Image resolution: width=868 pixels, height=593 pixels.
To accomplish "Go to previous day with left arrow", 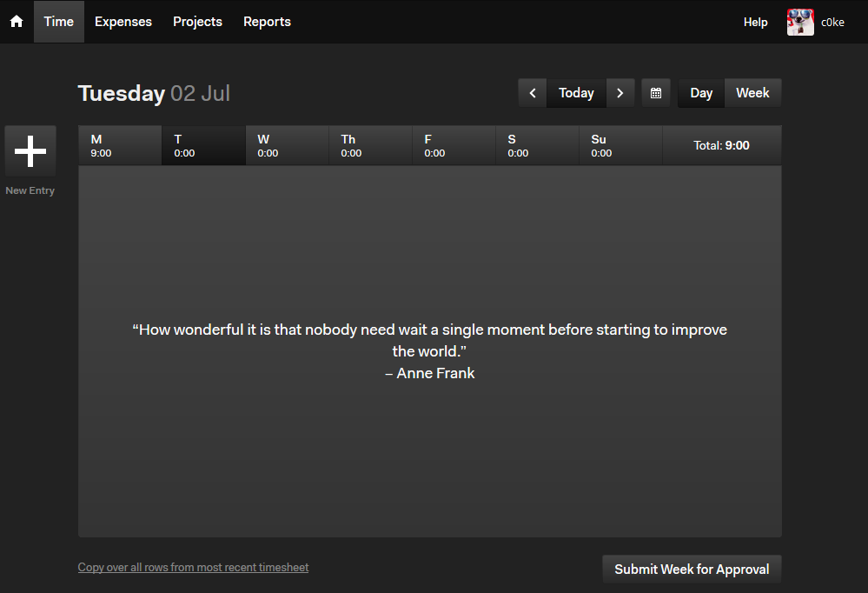I will 533,93.
